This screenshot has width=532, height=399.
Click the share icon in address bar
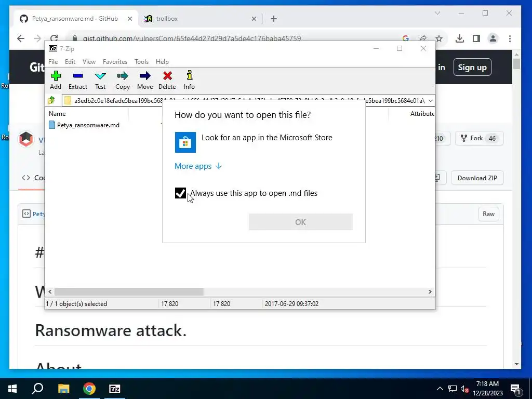coord(422,38)
